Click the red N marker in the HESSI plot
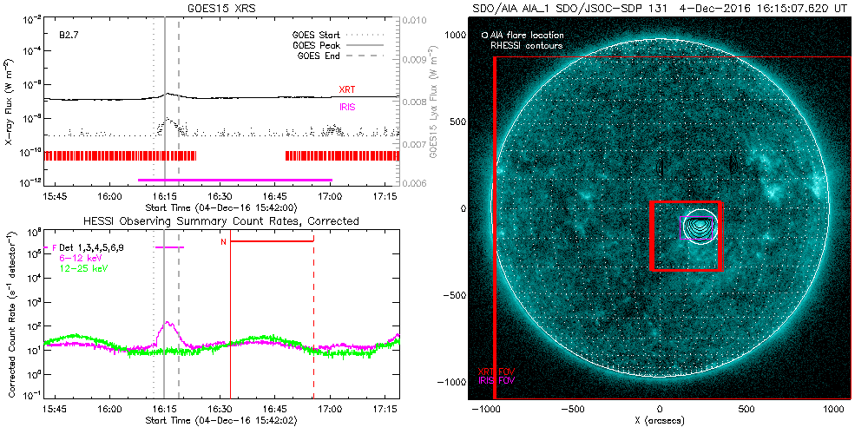Viewport: 868px width, 434px height. point(223,241)
